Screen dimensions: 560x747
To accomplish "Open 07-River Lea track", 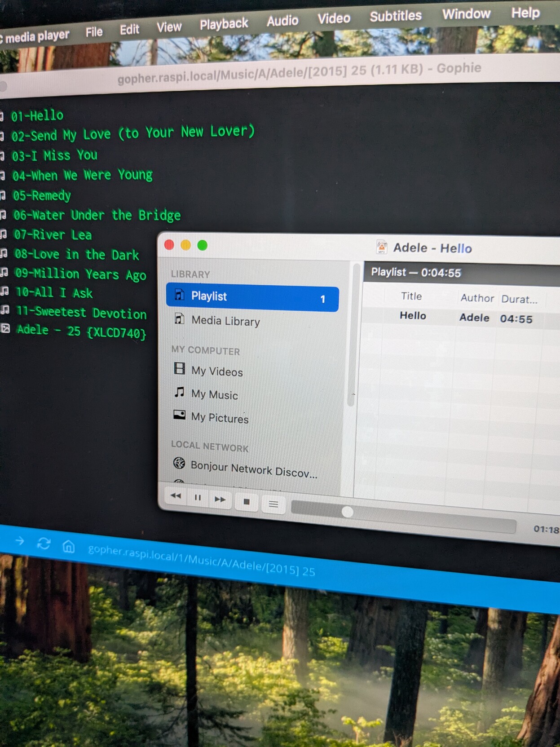I will pos(53,234).
